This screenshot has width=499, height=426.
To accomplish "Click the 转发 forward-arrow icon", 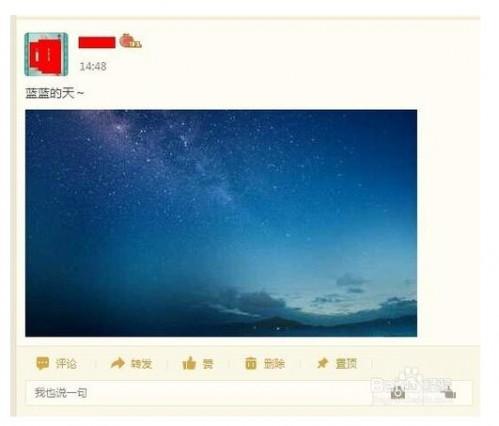I will [x=118, y=363].
